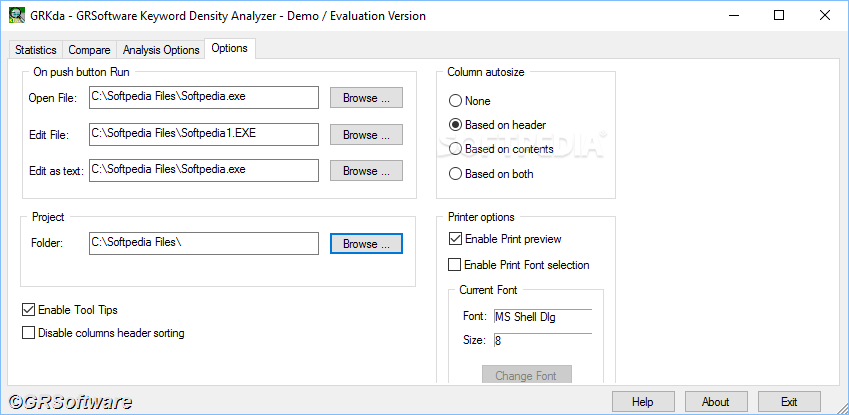The image size is (849, 415).
Task: Click the Exit button
Action: 789,402
